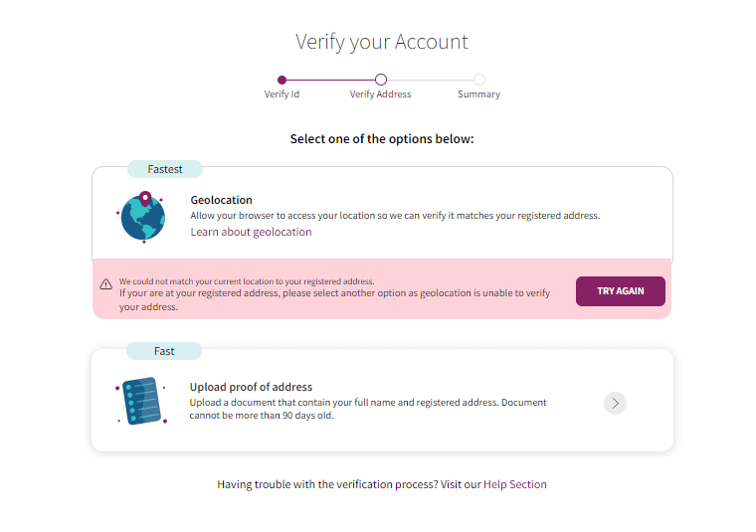The height and width of the screenshot is (532, 756).
Task: Select the Geolocation option heading
Action: coord(221,200)
